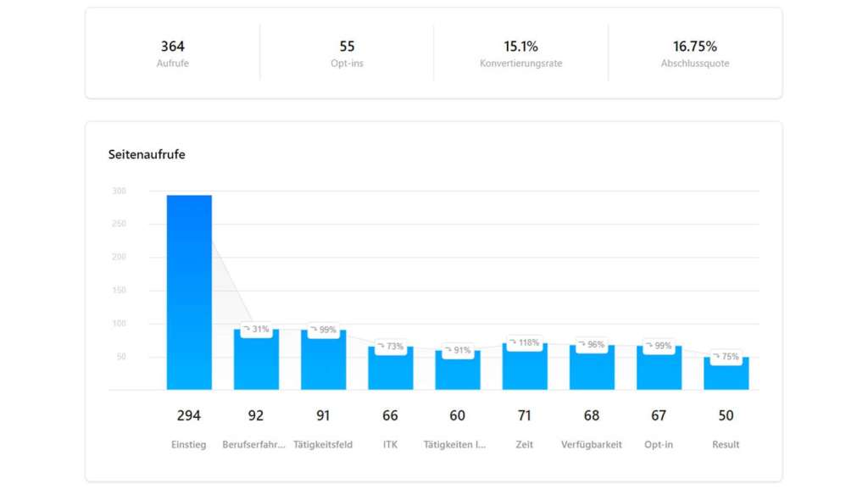Click the 50 value under the Result bar
Screen dimensions: 868x489
726,416
